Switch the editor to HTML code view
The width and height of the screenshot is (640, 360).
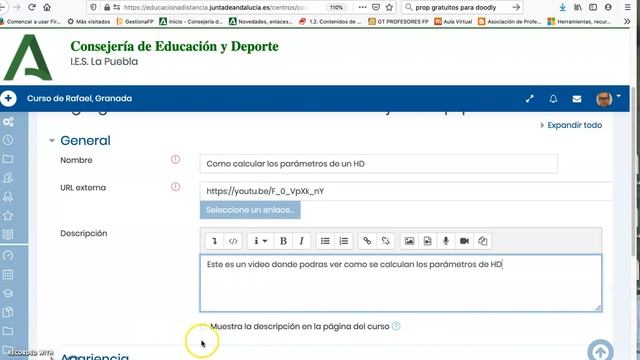(x=233, y=241)
